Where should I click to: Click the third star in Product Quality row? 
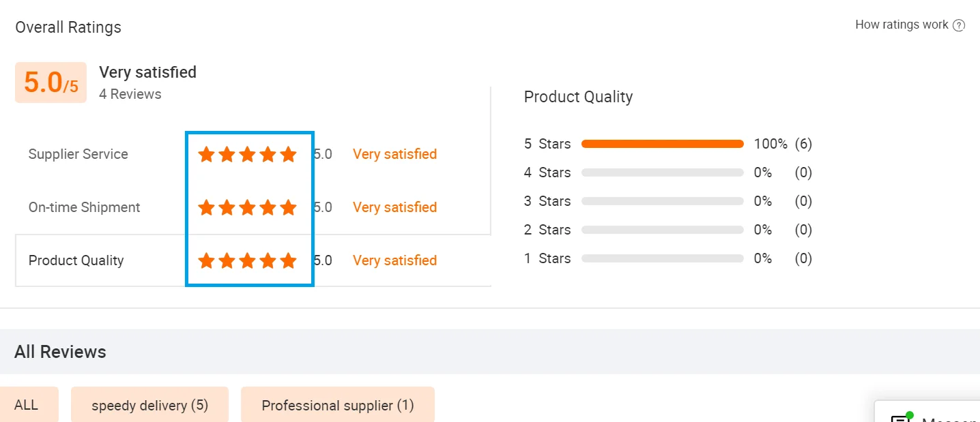(247, 260)
